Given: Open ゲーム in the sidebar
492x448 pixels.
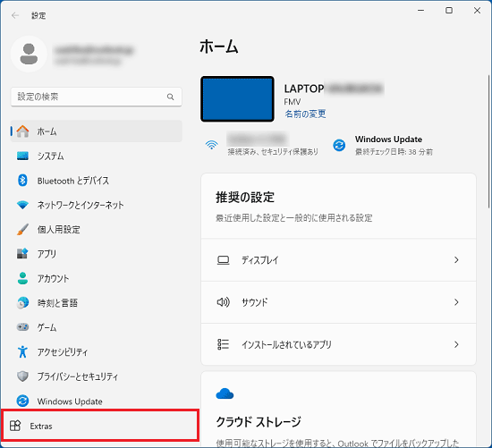Looking at the screenshot, I should pos(97,327).
